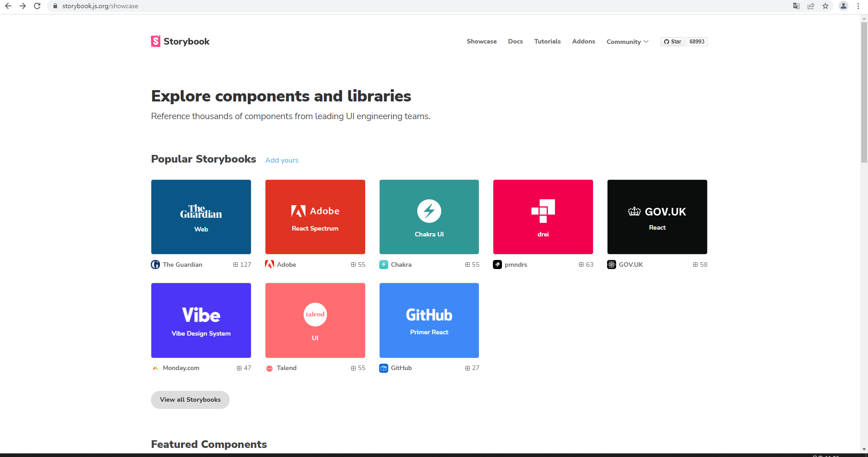Open the translate page icon
This screenshot has width=868, height=457.
click(x=796, y=6)
